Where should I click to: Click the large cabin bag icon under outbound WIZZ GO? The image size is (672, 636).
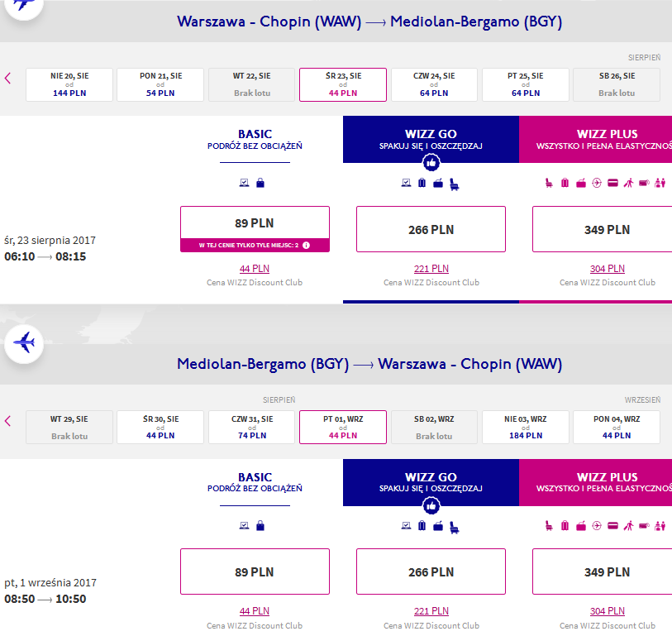438,184
